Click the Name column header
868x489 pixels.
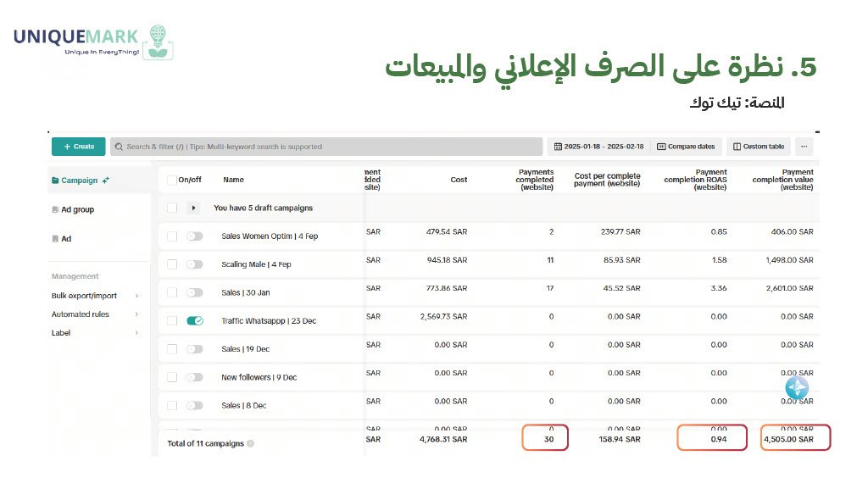234,180
